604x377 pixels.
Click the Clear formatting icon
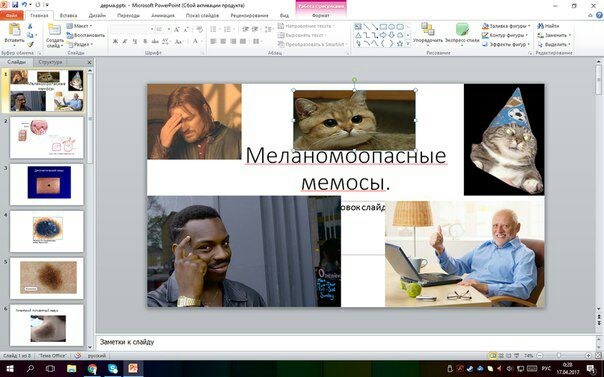click(x=199, y=29)
